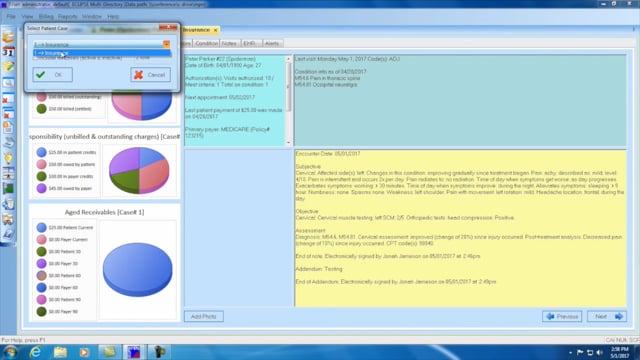The image size is (640, 360).
Task: Cancel the Select Patient Case dialog
Action: 151,75
